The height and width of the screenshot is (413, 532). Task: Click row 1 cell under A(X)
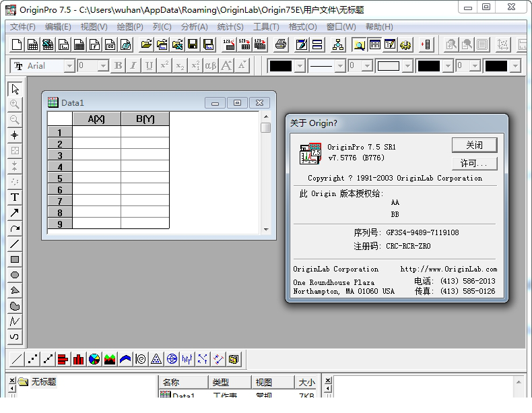tap(96, 132)
